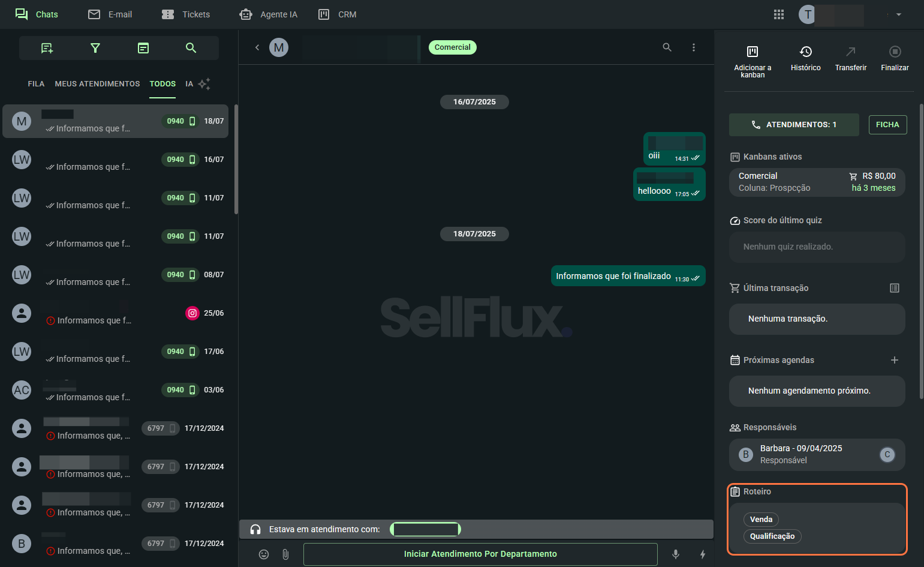Click the ATENDIMENTOS: 1 button
Image resolution: width=924 pixels, height=567 pixels.
click(x=794, y=125)
